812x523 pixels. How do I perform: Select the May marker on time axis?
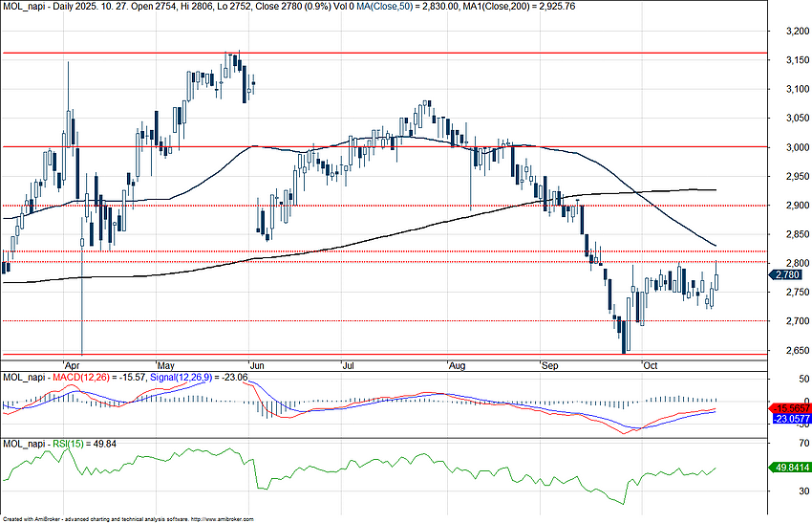coord(165,365)
